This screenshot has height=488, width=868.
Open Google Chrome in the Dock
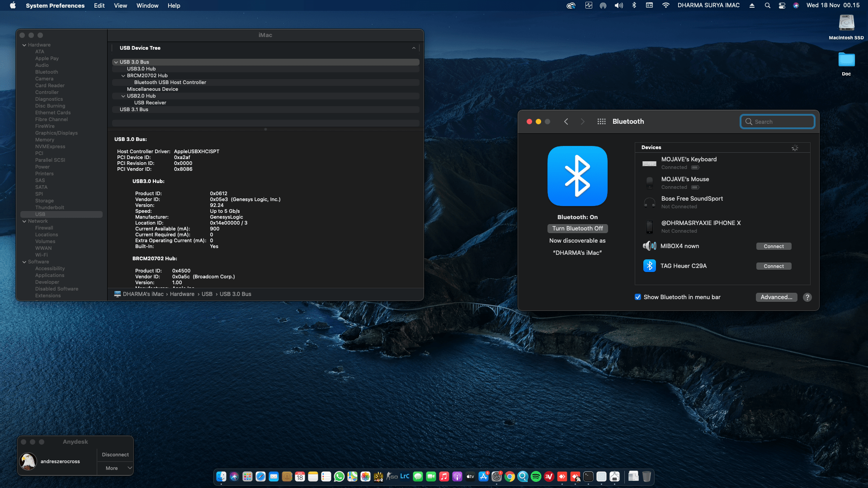[509, 477]
